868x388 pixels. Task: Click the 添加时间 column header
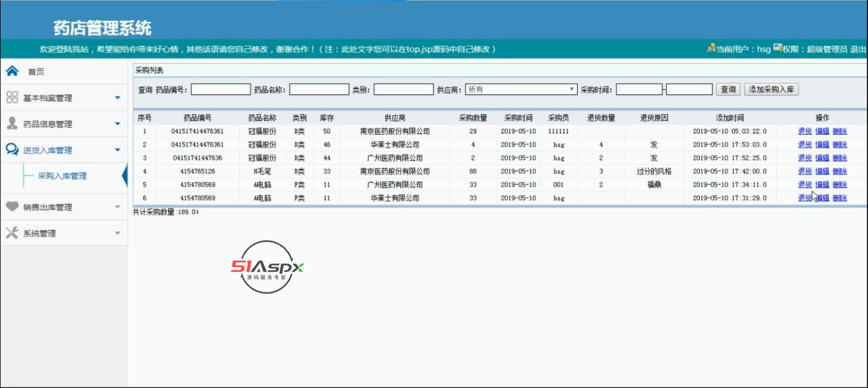(730, 118)
